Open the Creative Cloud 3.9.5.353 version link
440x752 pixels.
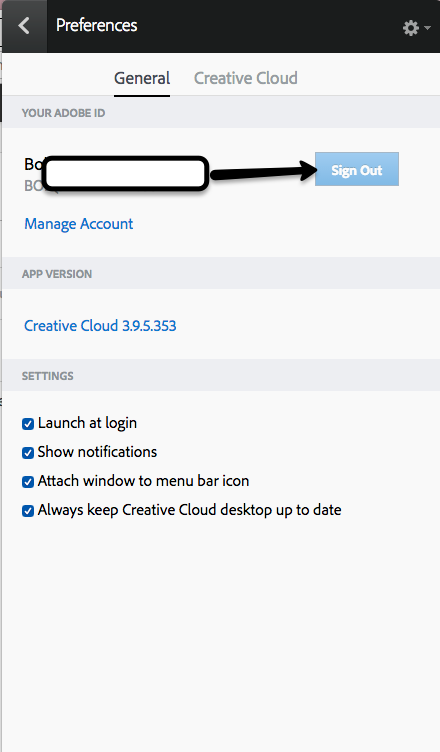(x=100, y=326)
